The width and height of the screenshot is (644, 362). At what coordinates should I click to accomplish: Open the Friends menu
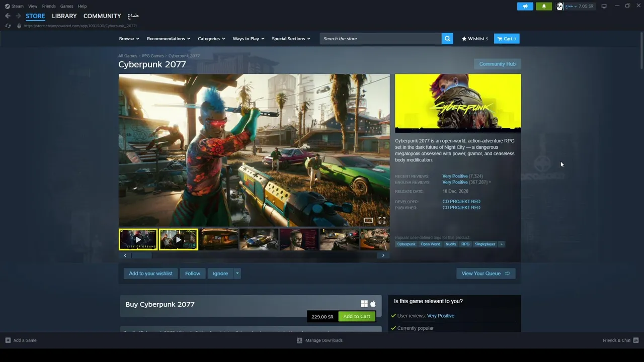tap(49, 6)
